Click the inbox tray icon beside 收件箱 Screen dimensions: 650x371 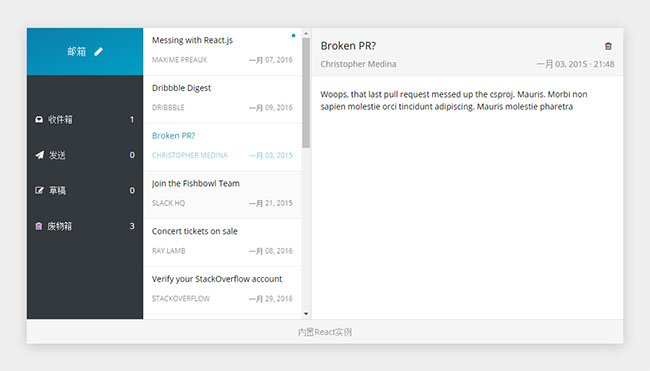click(39, 119)
